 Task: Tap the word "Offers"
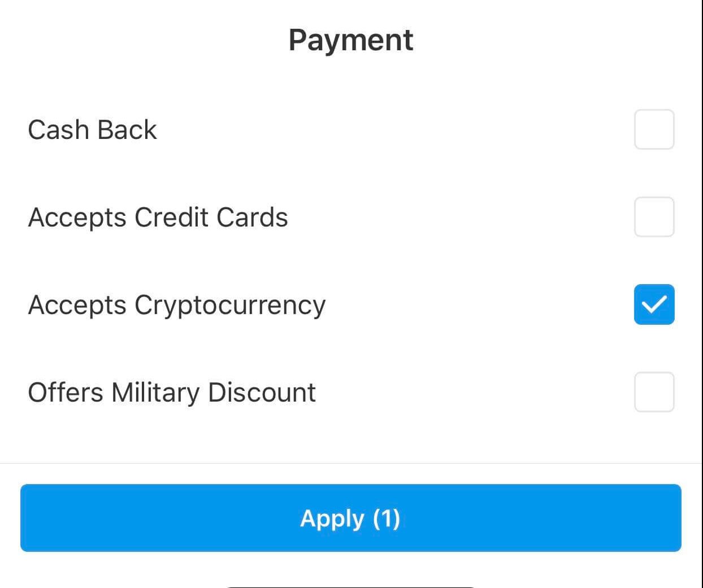(x=65, y=393)
